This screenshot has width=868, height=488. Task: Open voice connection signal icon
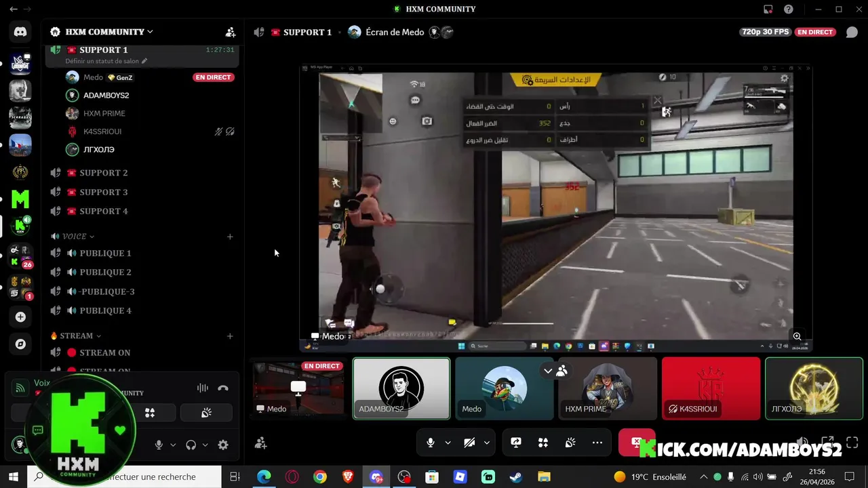20,388
